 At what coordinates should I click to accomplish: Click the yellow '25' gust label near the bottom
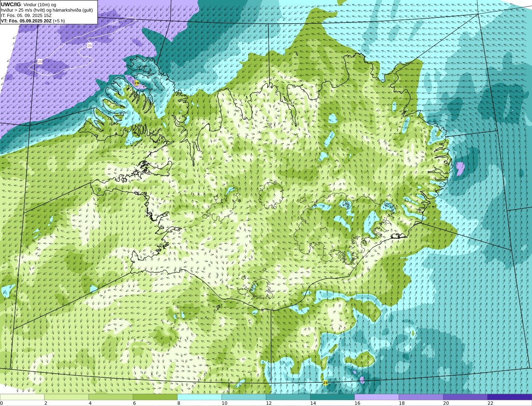(325, 383)
